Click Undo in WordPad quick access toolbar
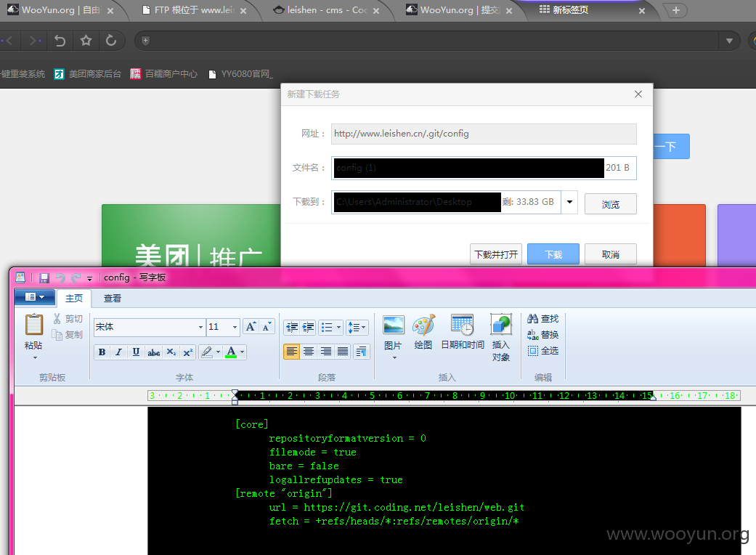Image resolution: width=756 pixels, height=555 pixels. (60, 277)
